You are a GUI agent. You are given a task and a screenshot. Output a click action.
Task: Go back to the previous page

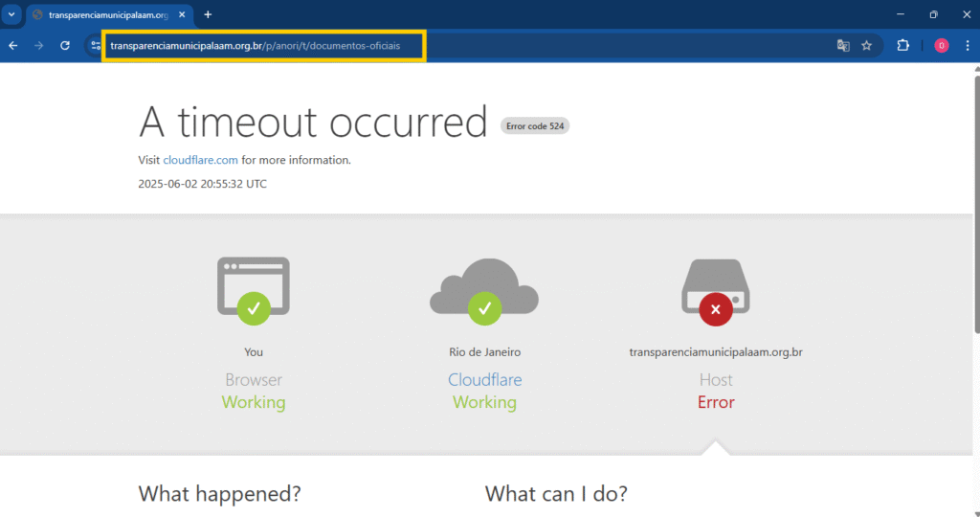click(x=13, y=46)
